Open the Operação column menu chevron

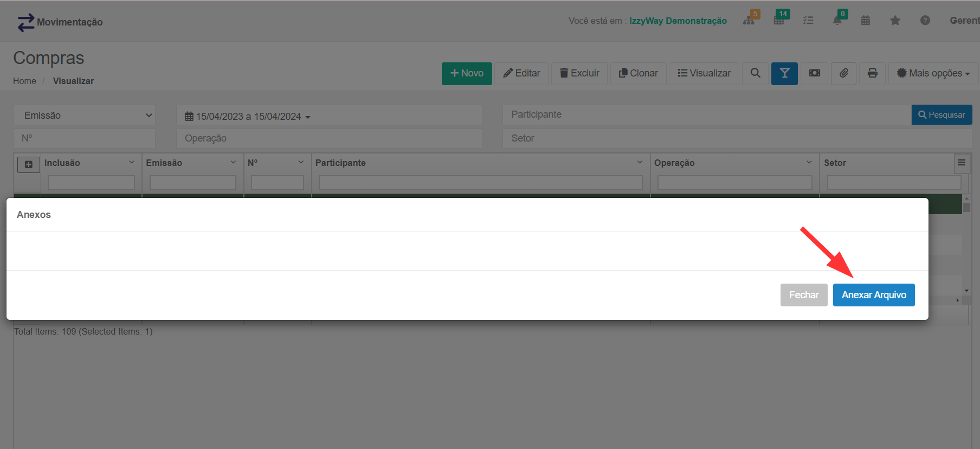coord(809,162)
